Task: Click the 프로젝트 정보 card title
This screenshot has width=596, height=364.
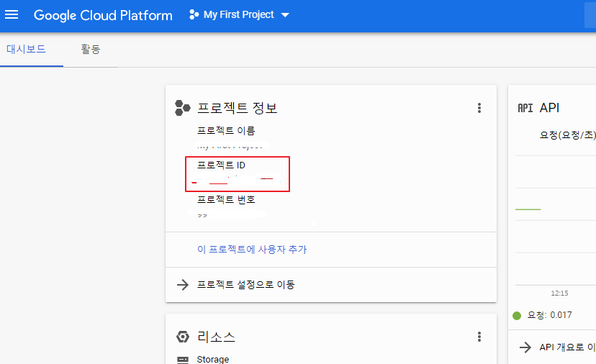Action: [238, 108]
